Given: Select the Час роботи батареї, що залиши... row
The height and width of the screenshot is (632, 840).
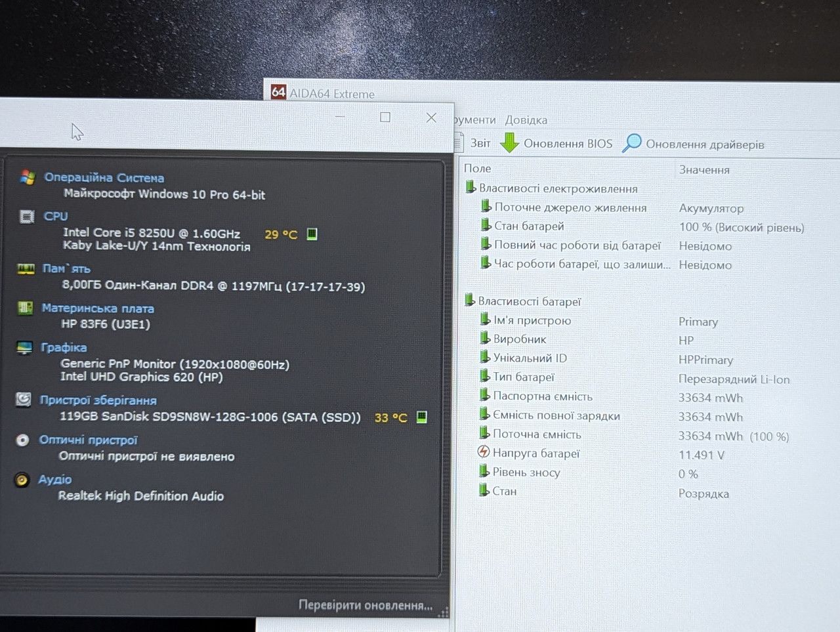Looking at the screenshot, I should (576, 264).
